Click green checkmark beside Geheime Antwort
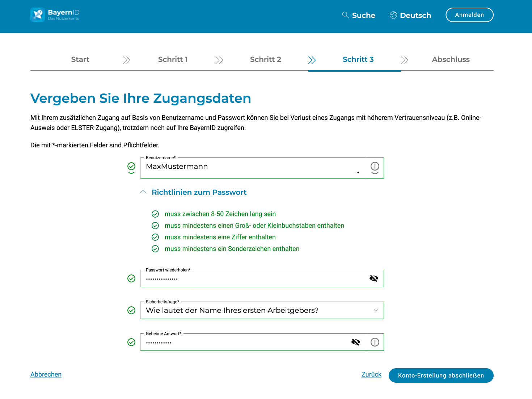The width and height of the screenshot is (532, 399). tap(131, 342)
